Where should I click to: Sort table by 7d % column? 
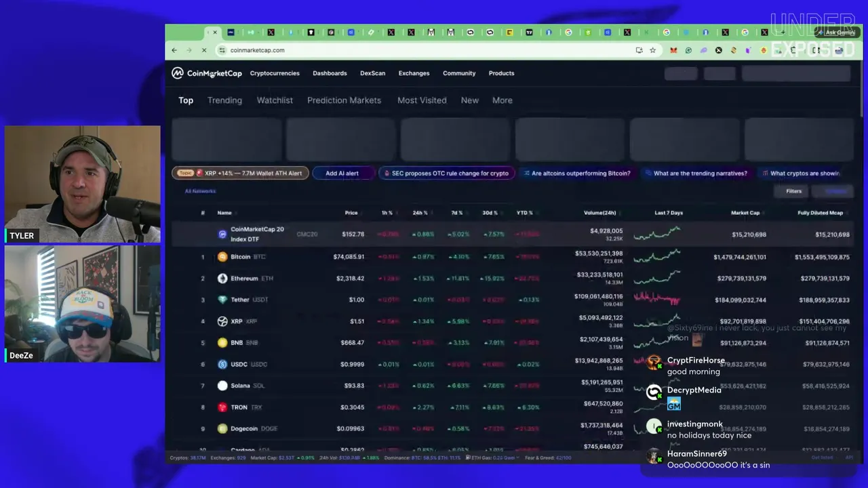pyautogui.click(x=457, y=213)
